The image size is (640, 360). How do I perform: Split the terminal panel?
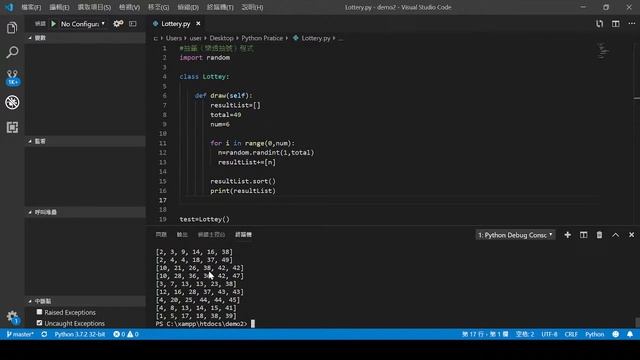tap(584, 235)
